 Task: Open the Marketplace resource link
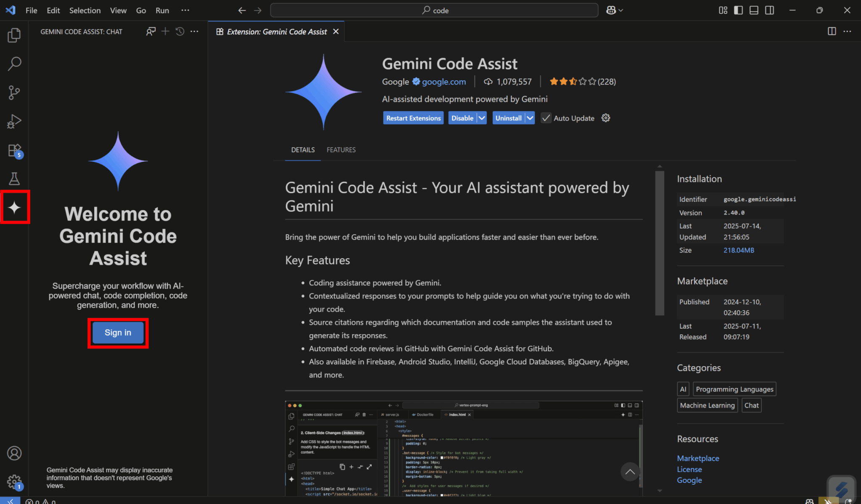tap(698, 458)
